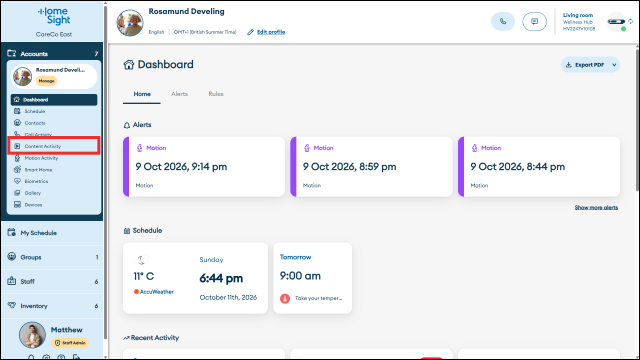Click the Dashboard house icon in sidebar

point(17,100)
